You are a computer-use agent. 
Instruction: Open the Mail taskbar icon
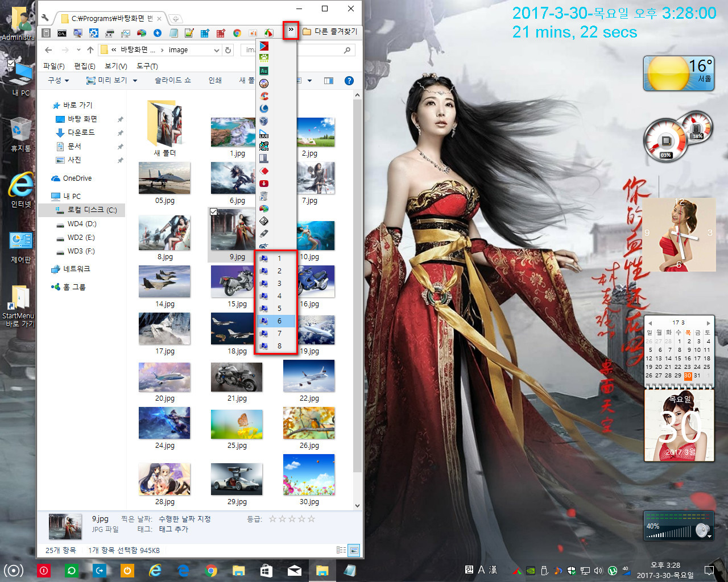[294, 570]
